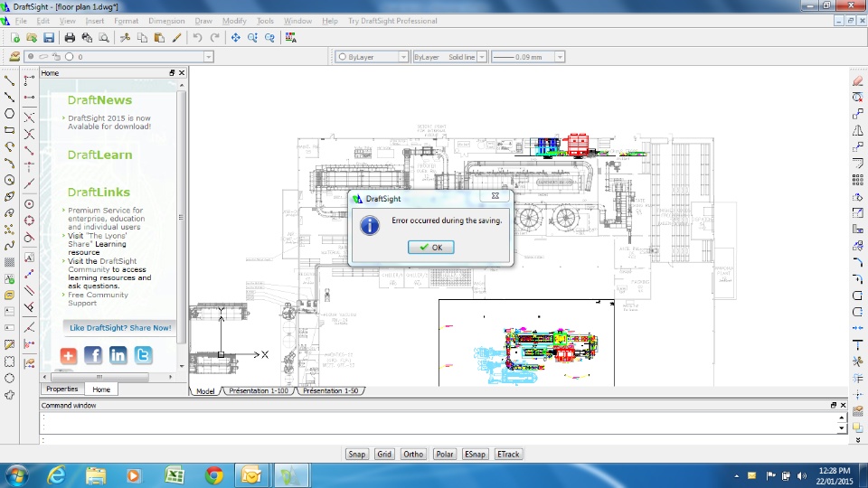Image resolution: width=868 pixels, height=488 pixels.
Task: Open the File menu
Action: click(21, 21)
